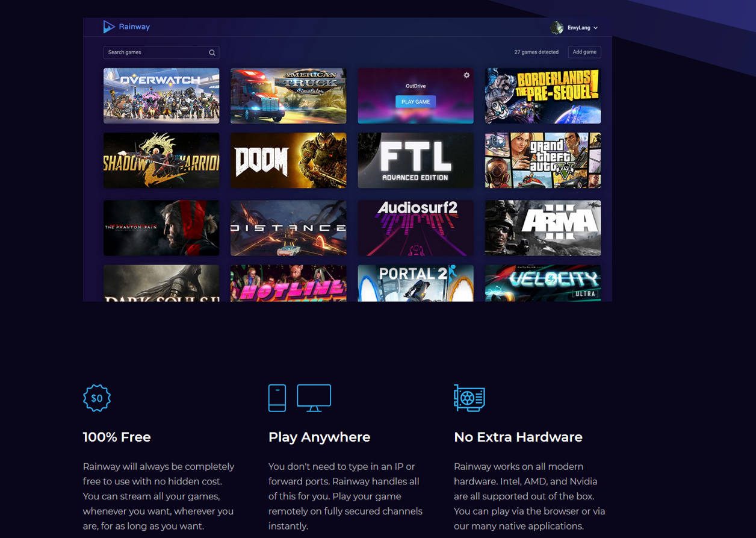Click the phone device icon
The height and width of the screenshot is (538, 756).
[x=277, y=398]
